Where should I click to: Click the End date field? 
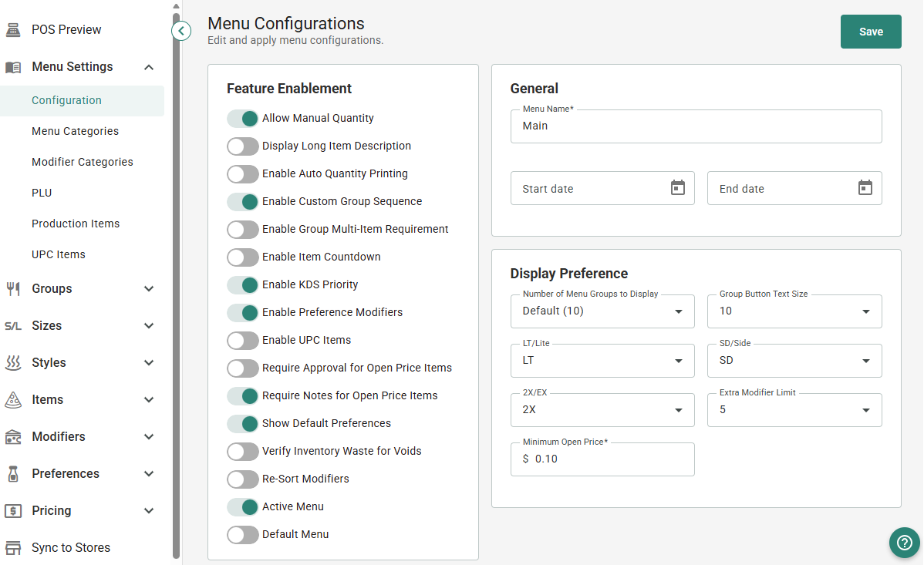(794, 189)
